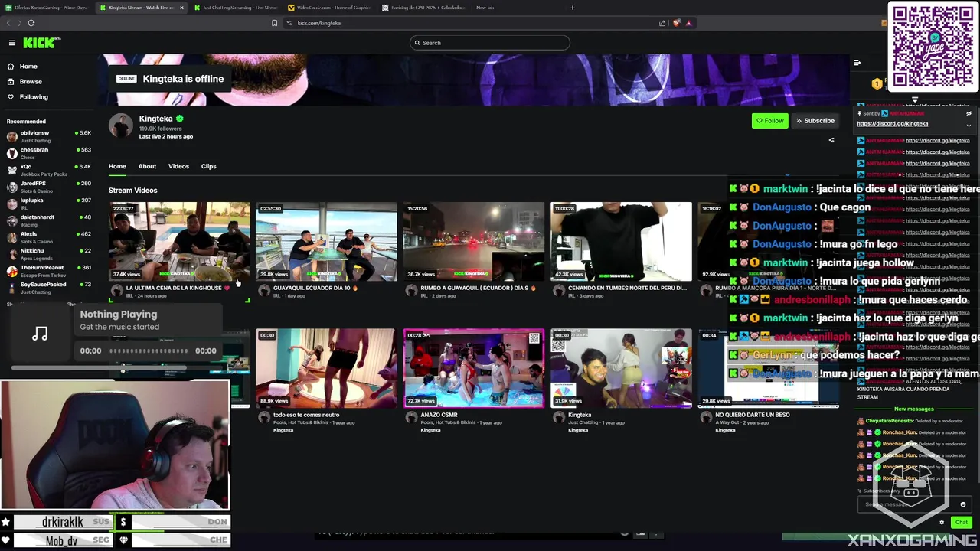Open luplupka channel in Recommended

click(48, 204)
